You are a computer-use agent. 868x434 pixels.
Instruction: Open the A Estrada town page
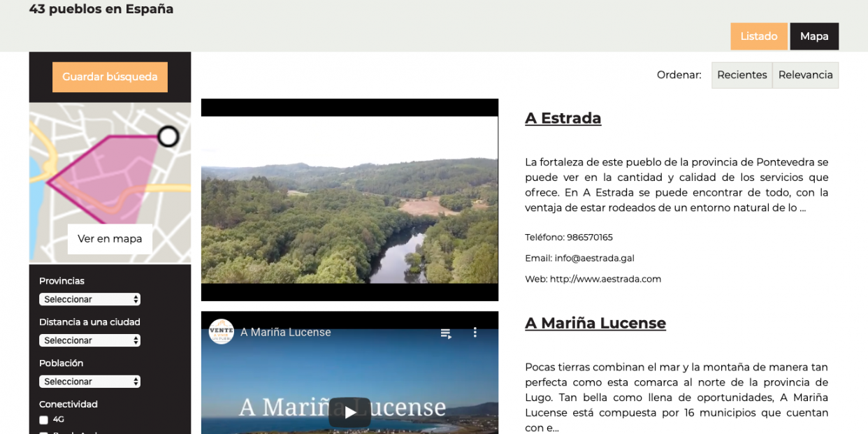[x=563, y=118]
